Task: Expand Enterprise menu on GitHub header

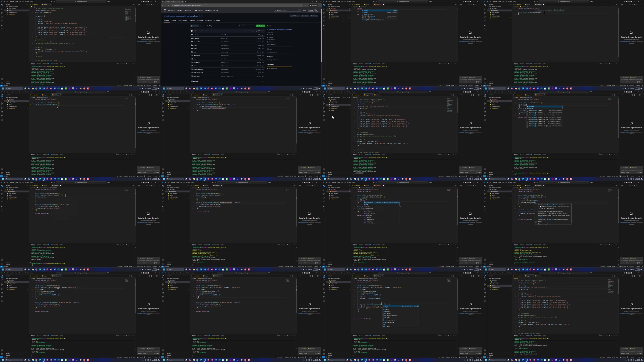Action: [208, 10]
